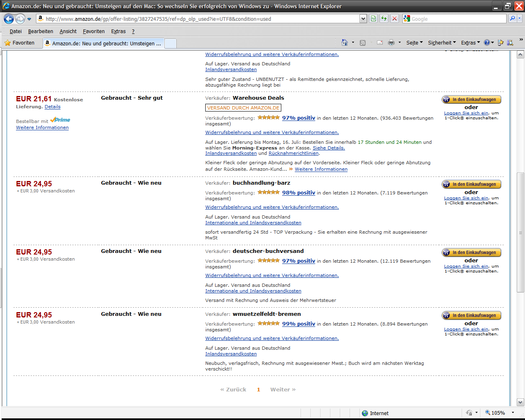
Task: Click the vertical scrollbar down arrow
Action: click(521, 402)
